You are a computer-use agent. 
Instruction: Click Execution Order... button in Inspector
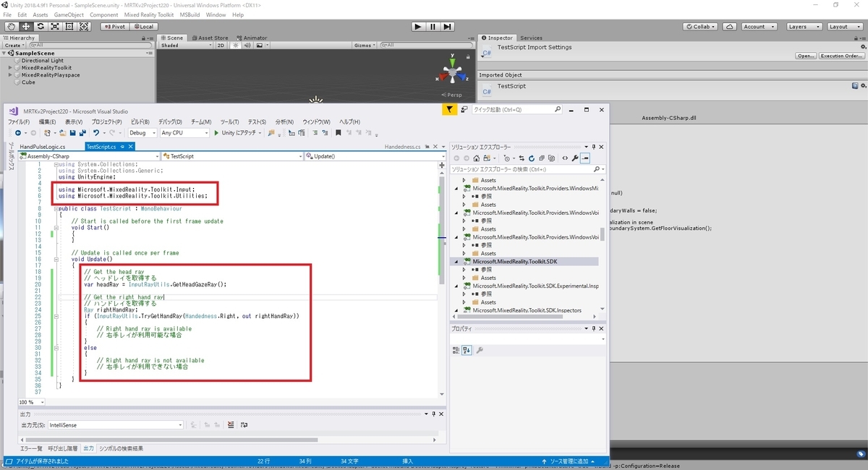click(841, 56)
